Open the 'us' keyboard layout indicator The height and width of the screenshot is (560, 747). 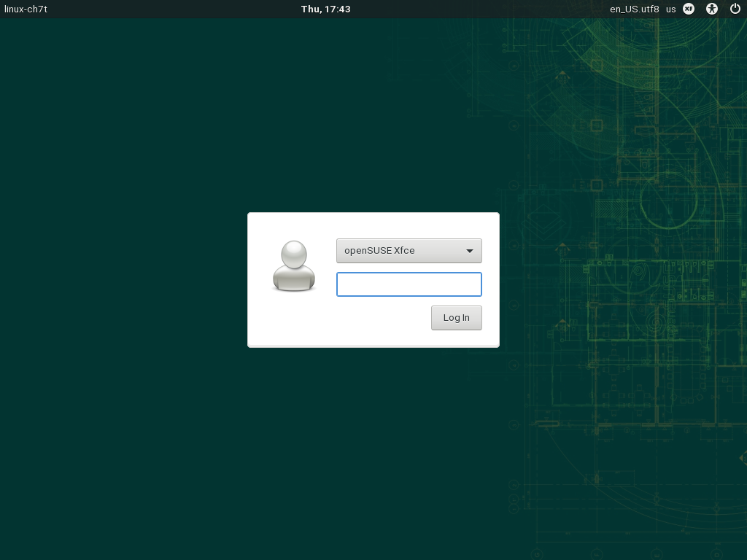click(670, 9)
